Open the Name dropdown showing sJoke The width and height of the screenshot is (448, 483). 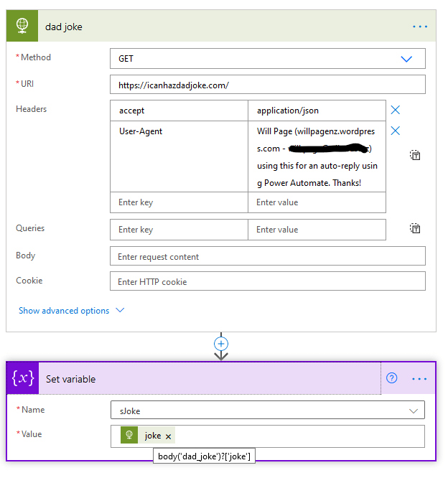[267, 411]
